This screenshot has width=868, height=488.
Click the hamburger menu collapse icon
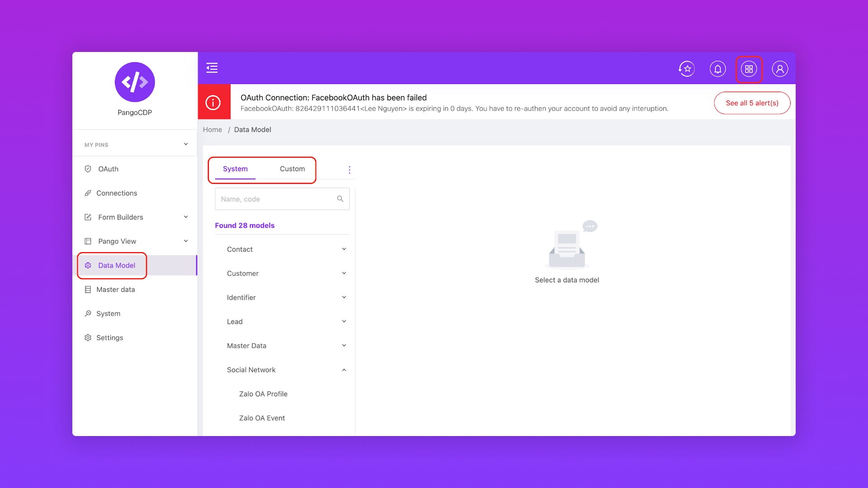pos(212,68)
